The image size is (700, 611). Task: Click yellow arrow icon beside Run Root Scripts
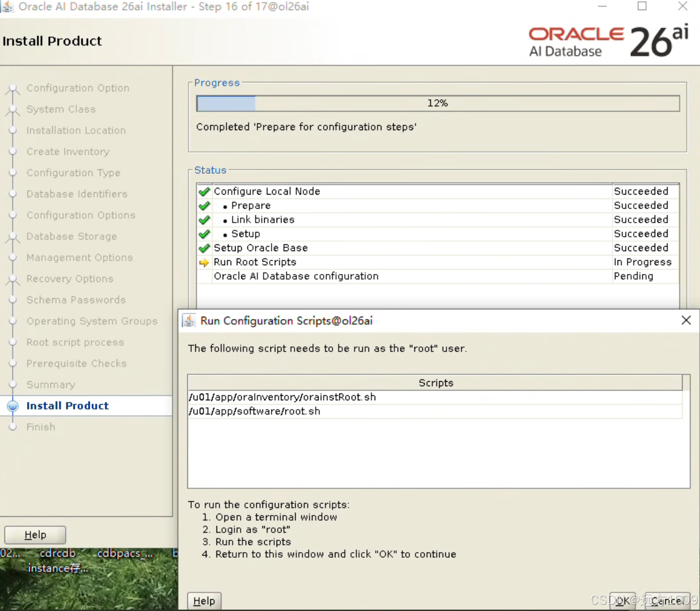coord(204,262)
